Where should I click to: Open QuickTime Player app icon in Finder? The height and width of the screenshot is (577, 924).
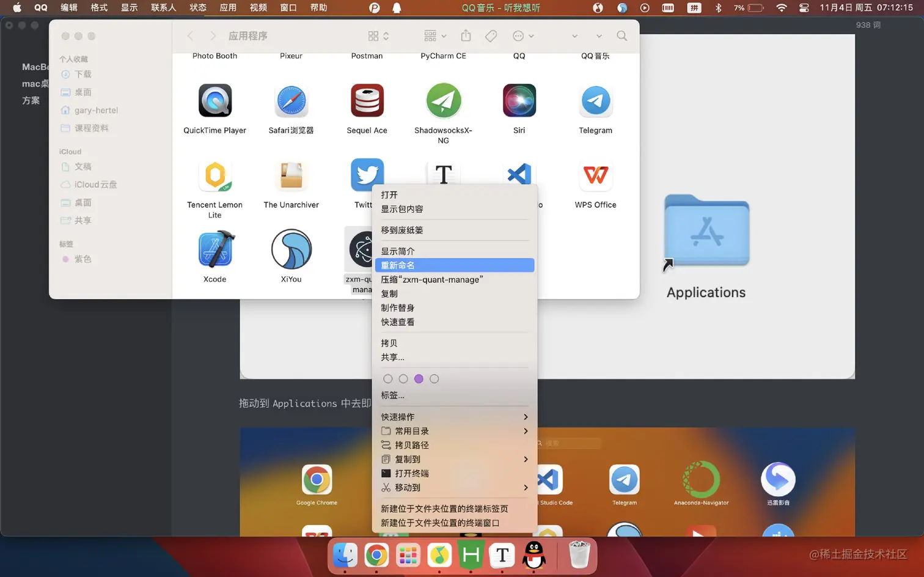click(x=215, y=100)
